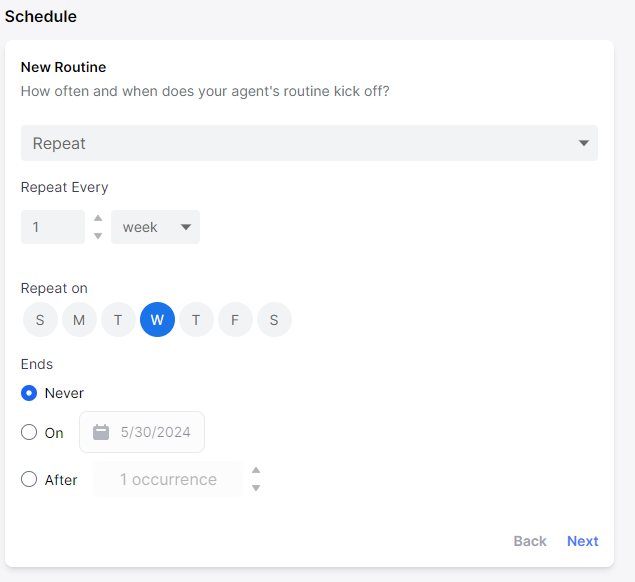Toggle Tuesday day circle
Screen dimensions: 635x582
click(x=118, y=320)
